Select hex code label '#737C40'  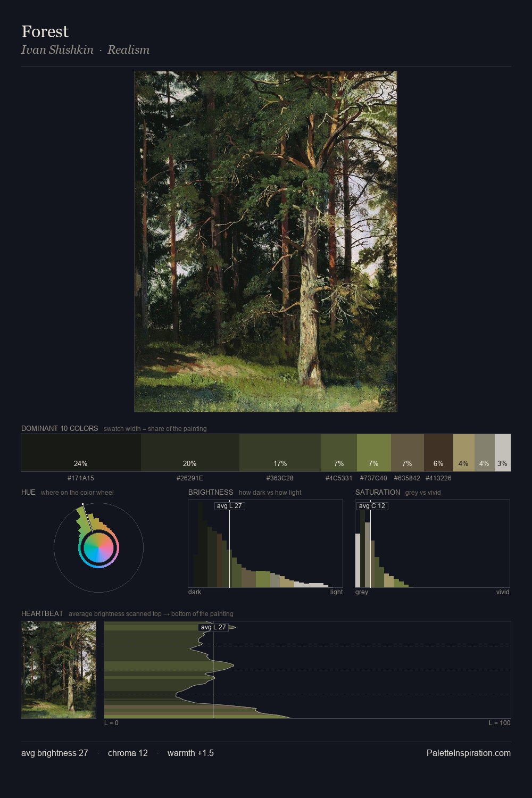pos(373,478)
